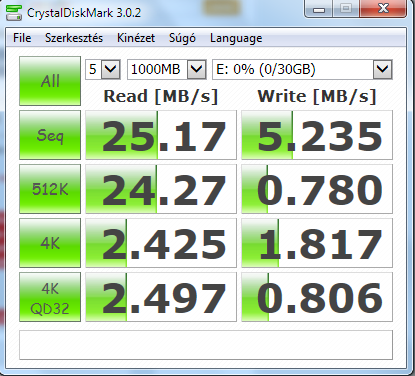Click the 4K QD32 write result 0.806

[317, 297]
